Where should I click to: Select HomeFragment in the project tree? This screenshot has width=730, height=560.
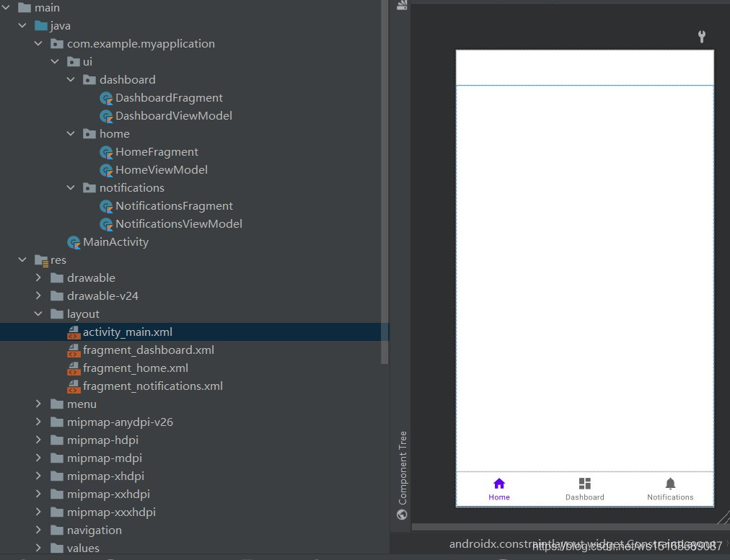[x=157, y=152]
